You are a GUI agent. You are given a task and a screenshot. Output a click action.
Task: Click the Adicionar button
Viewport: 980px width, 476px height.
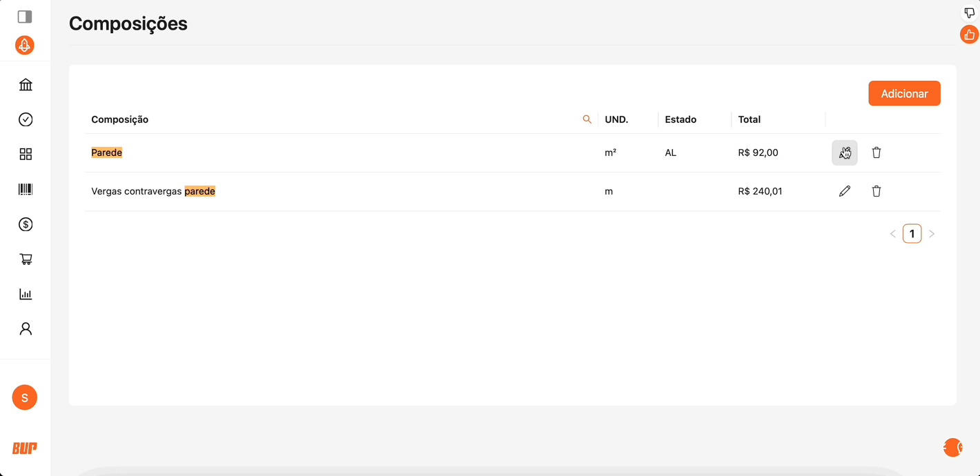[904, 94]
